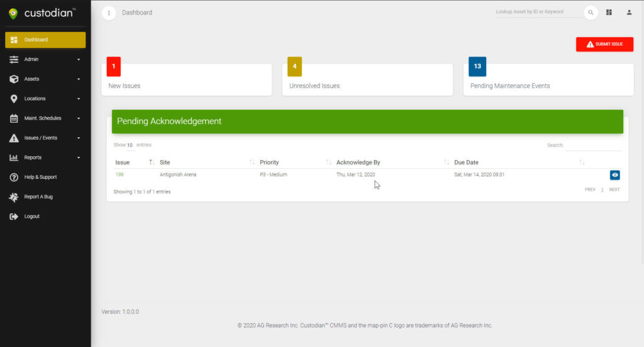
Task: Expand the Assets sidebar menu
Action: 45,79
